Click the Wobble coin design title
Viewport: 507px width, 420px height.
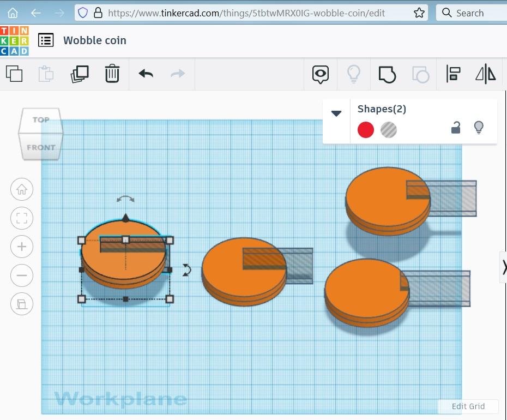pyautogui.click(x=95, y=40)
